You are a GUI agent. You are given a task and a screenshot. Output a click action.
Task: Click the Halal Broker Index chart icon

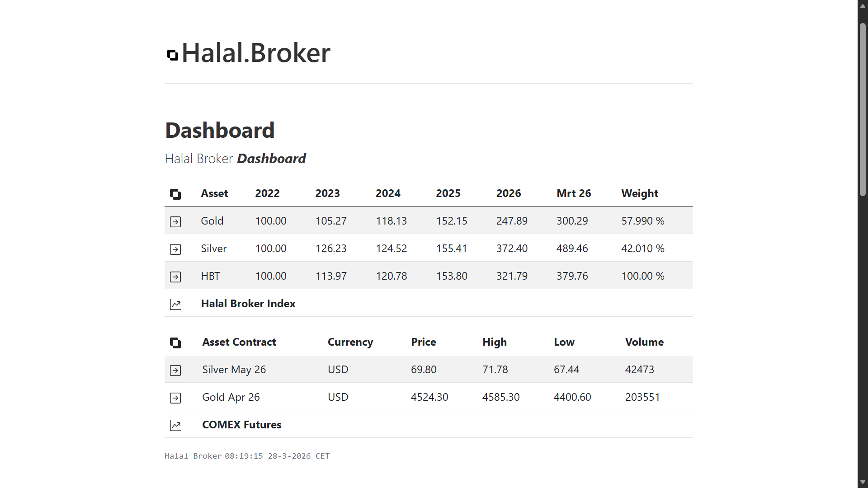tap(175, 305)
